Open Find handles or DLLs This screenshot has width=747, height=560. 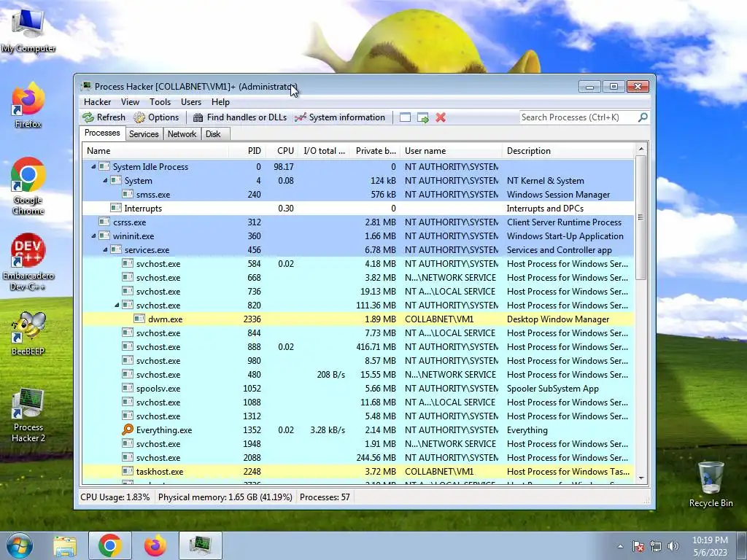[239, 117]
